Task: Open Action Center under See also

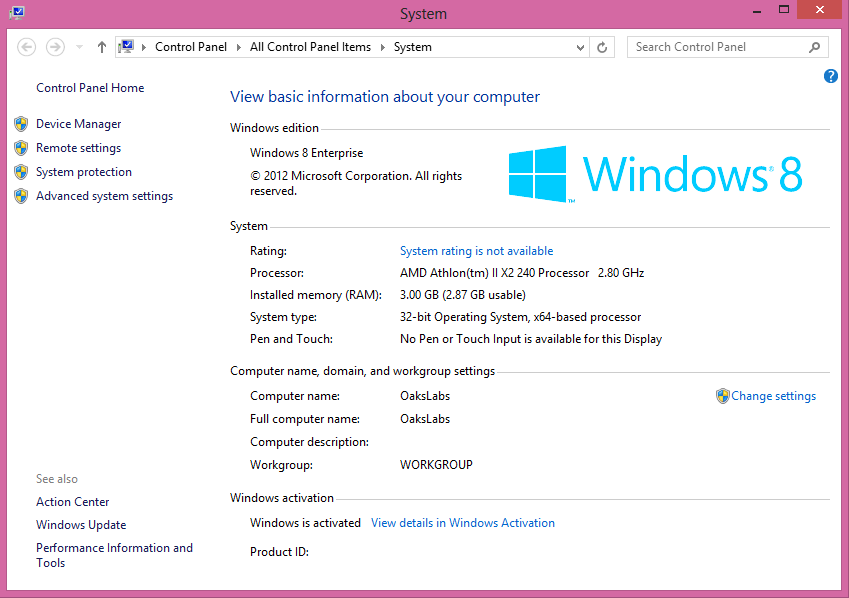Action: 73,502
